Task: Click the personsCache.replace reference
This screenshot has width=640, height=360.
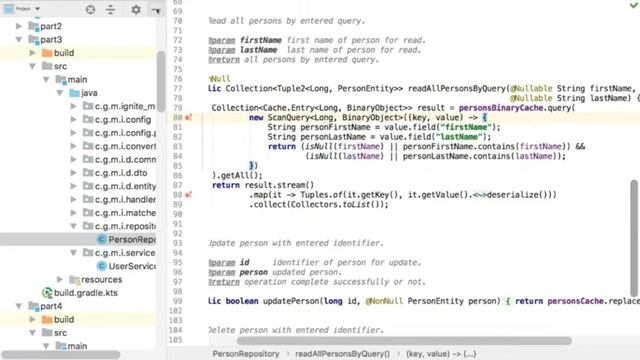Action: [593, 301]
